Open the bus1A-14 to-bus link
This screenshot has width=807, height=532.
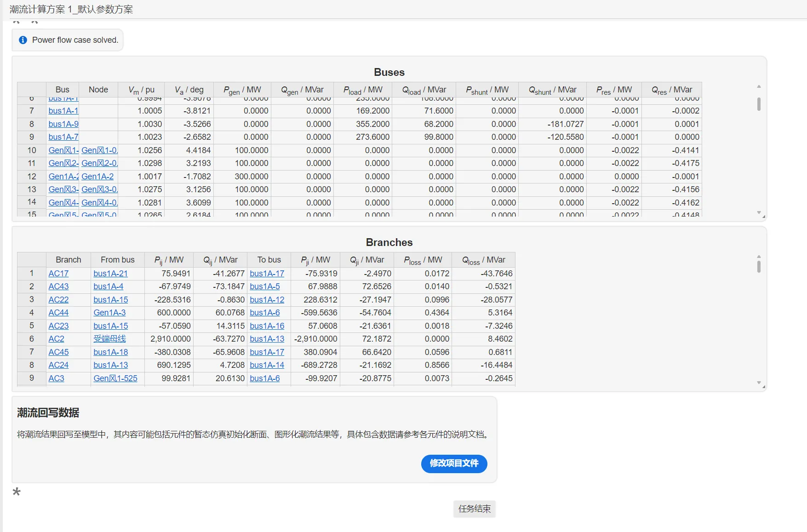(x=267, y=365)
